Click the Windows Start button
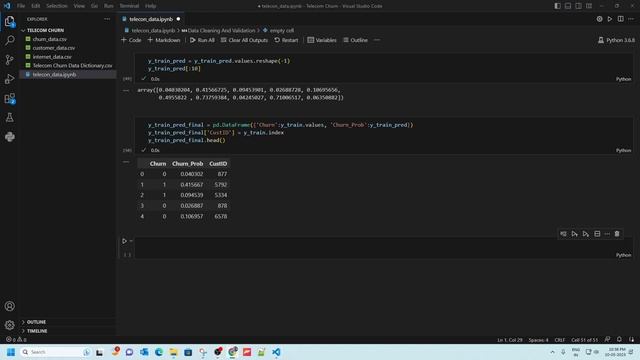This screenshot has width=640, height=360. [11, 352]
